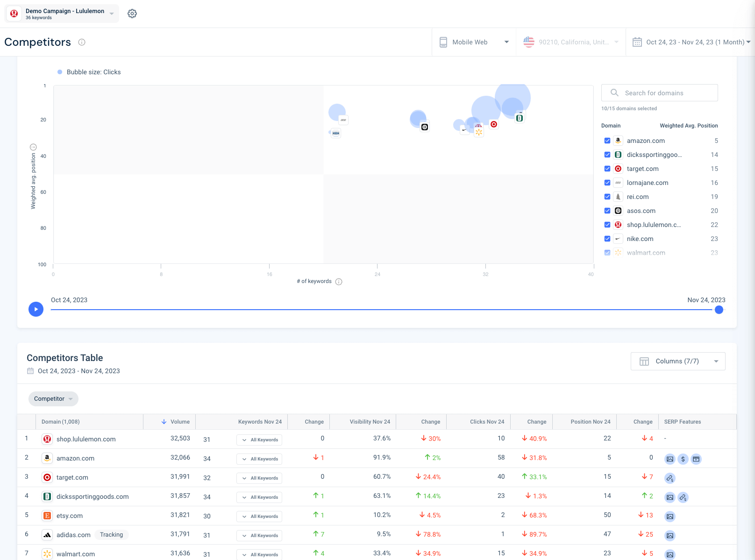
Task: Uncheck amazon.com in the domains panel
Action: point(607,140)
